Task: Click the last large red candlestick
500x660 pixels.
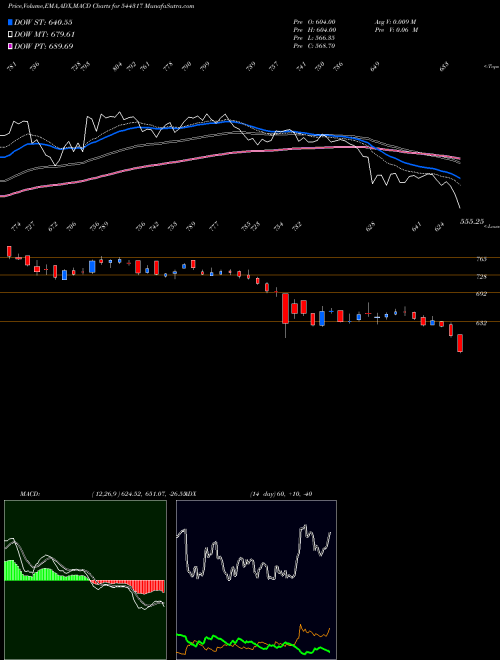Action: [460, 343]
